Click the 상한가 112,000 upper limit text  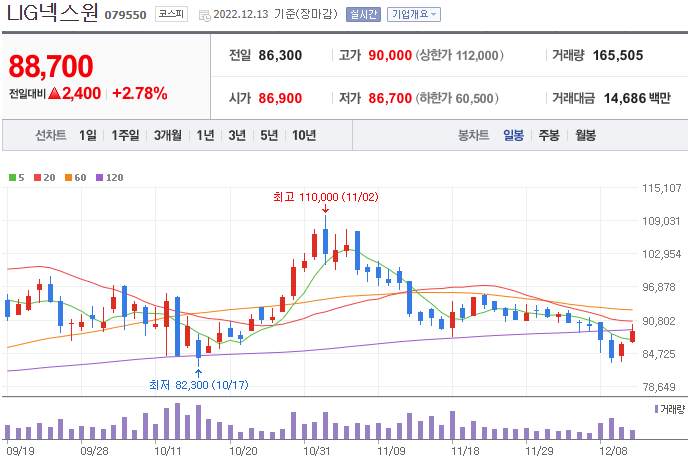coord(459,55)
